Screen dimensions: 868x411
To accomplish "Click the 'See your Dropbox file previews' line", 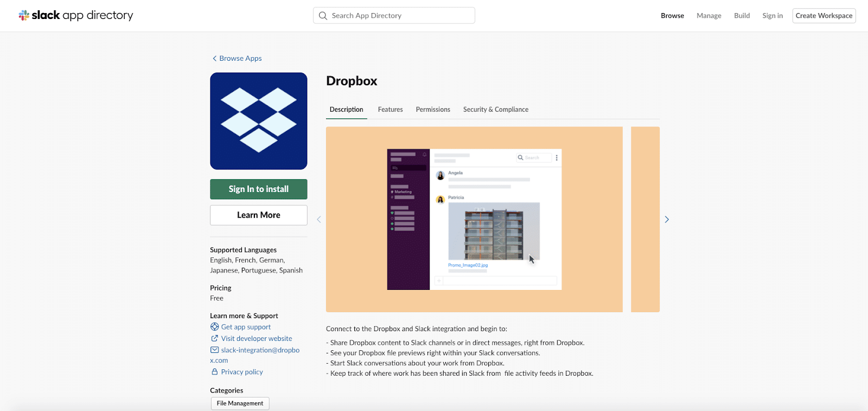I will coord(433,353).
